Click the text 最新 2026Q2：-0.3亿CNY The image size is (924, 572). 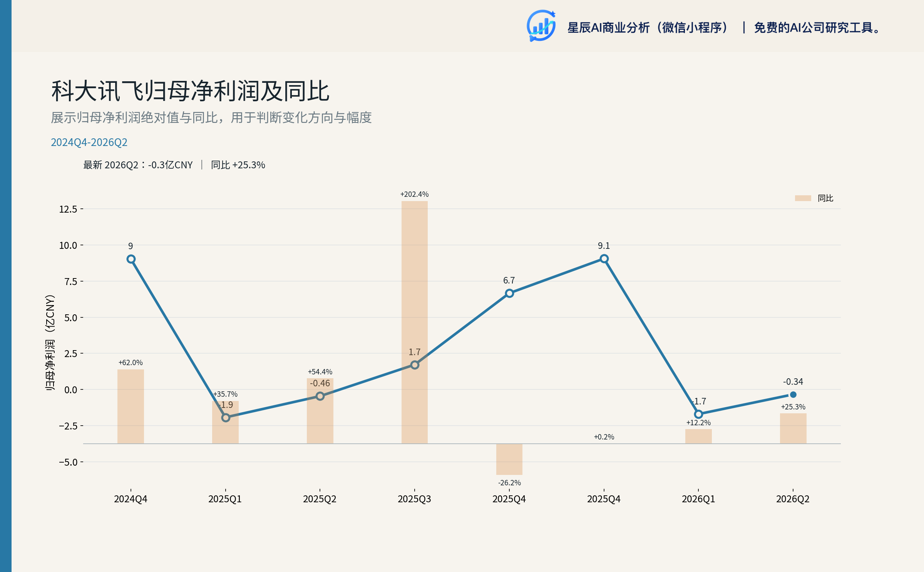click(x=138, y=165)
